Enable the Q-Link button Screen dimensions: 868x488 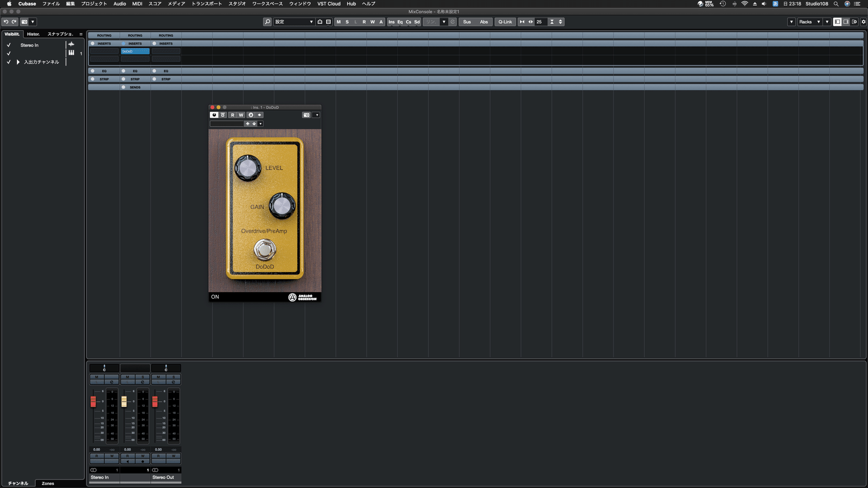(x=505, y=22)
